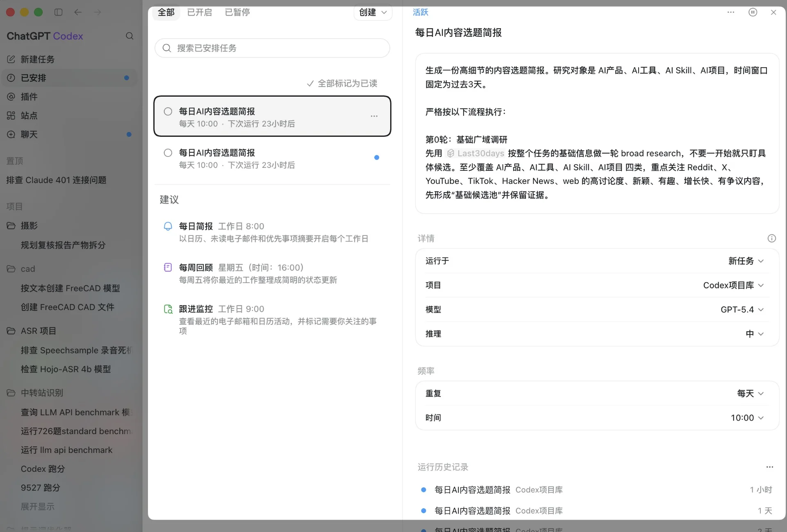The width and height of the screenshot is (787, 532).
Task: Open Codex 跑分 task
Action: 43,469
